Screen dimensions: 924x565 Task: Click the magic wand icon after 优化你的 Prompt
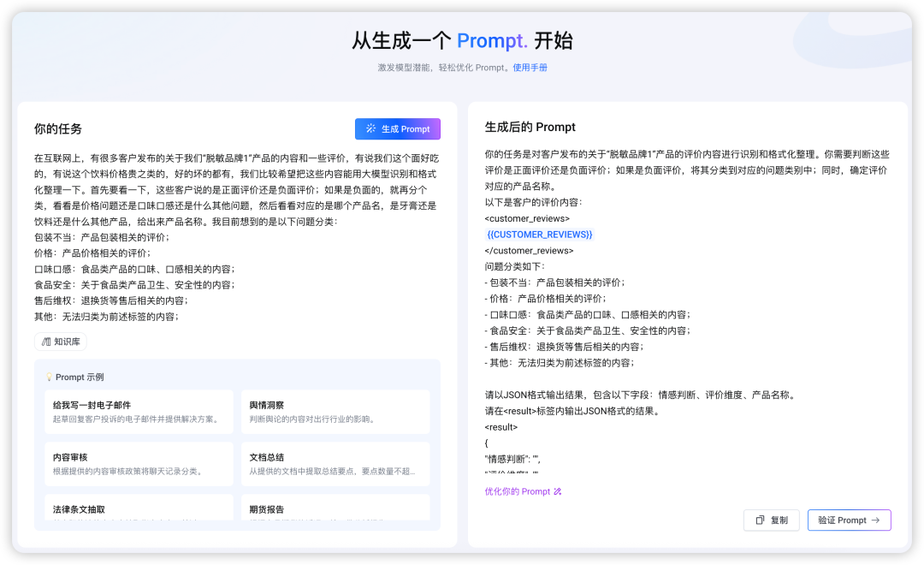(558, 491)
